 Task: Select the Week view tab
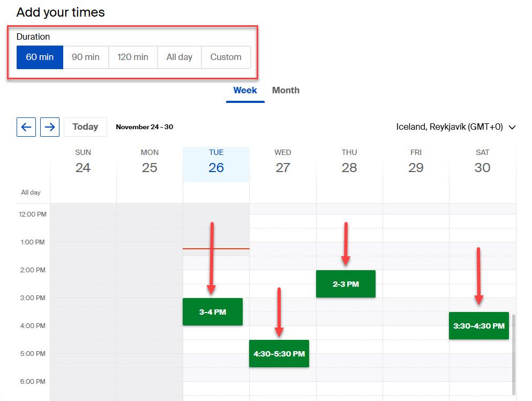245,90
